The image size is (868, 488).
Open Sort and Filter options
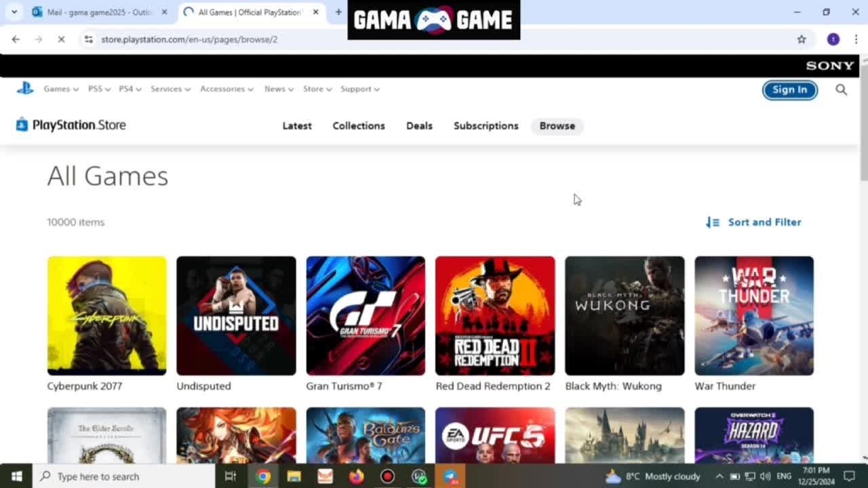pyautogui.click(x=753, y=222)
